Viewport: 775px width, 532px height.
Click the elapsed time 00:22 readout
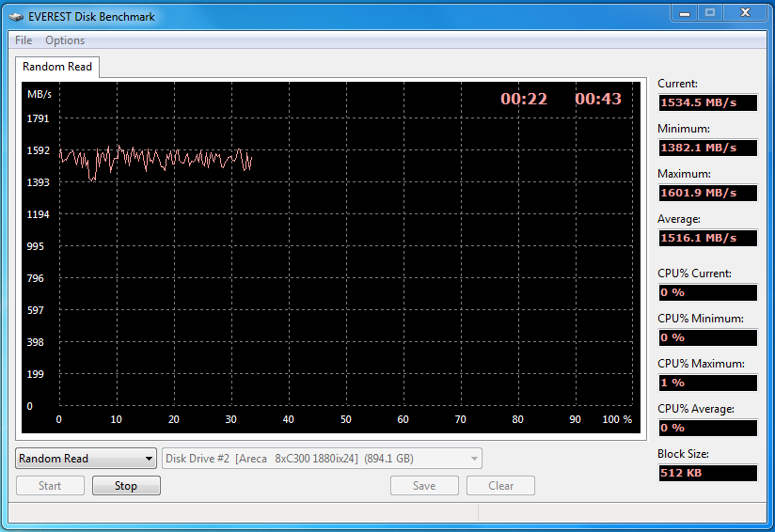coord(524,99)
